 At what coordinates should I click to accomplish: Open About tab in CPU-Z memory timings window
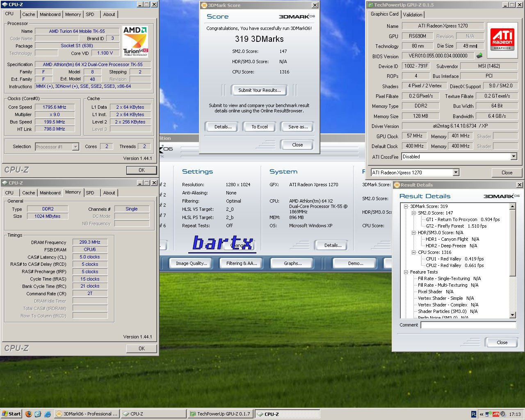click(109, 193)
